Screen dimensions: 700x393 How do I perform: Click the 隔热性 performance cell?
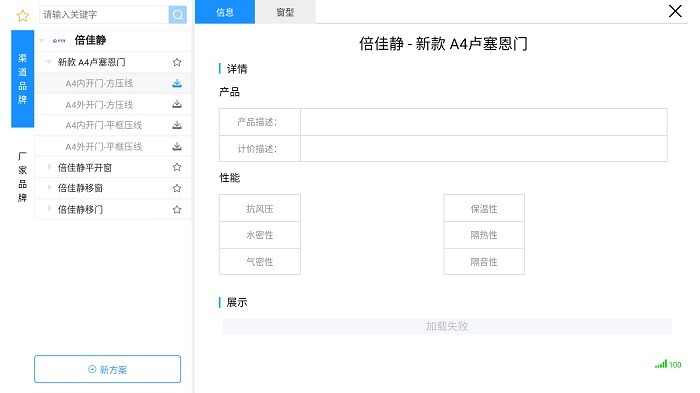(x=484, y=235)
